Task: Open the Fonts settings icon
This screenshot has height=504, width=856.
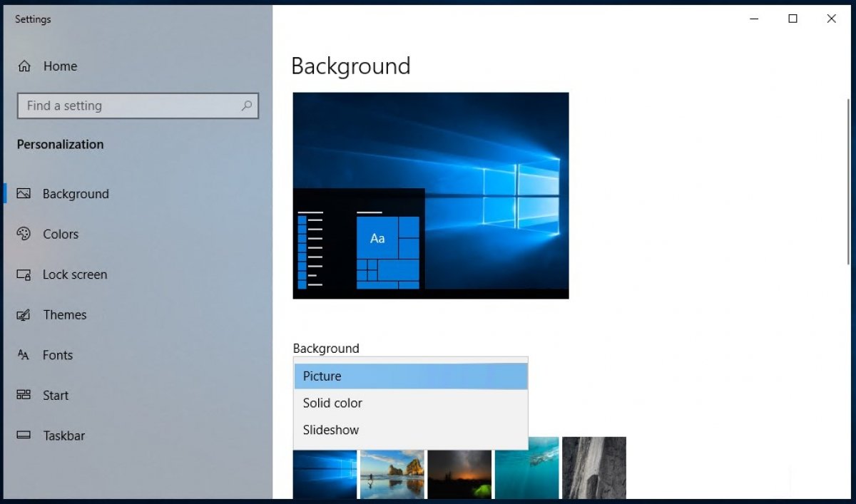Action: (24, 355)
